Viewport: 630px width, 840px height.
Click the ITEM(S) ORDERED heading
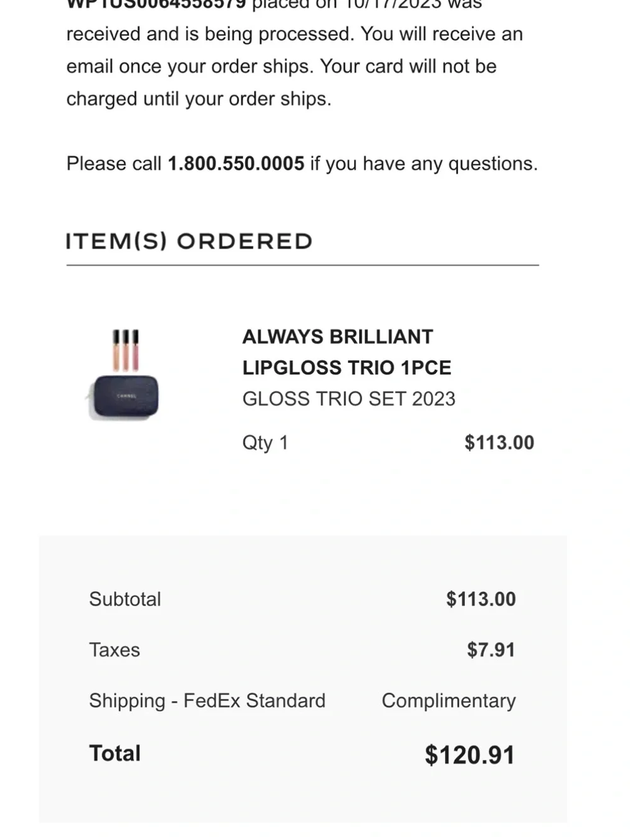tap(189, 241)
